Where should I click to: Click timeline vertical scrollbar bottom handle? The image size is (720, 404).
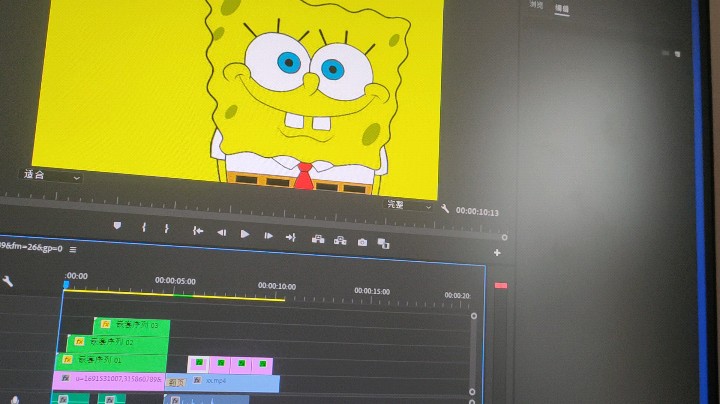pos(472,392)
